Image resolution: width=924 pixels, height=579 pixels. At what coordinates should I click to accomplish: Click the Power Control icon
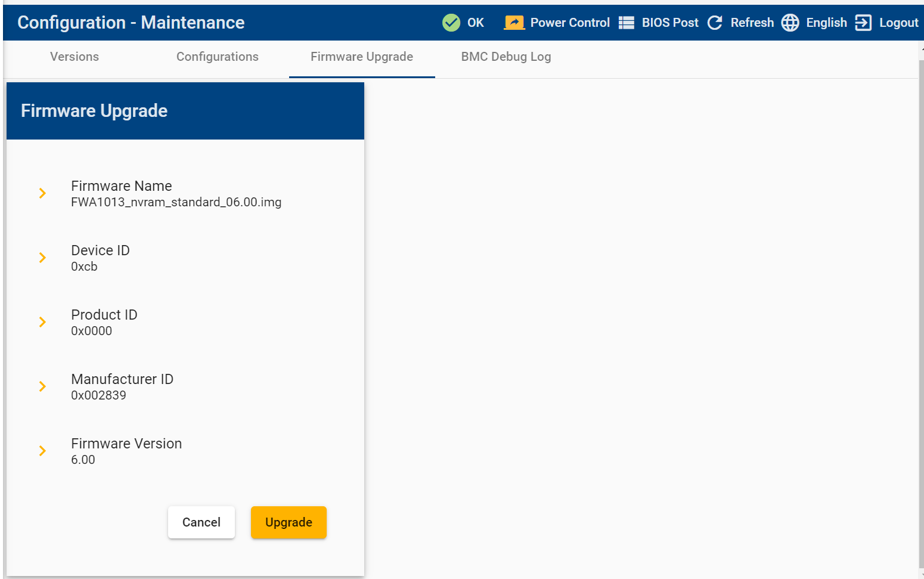514,23
